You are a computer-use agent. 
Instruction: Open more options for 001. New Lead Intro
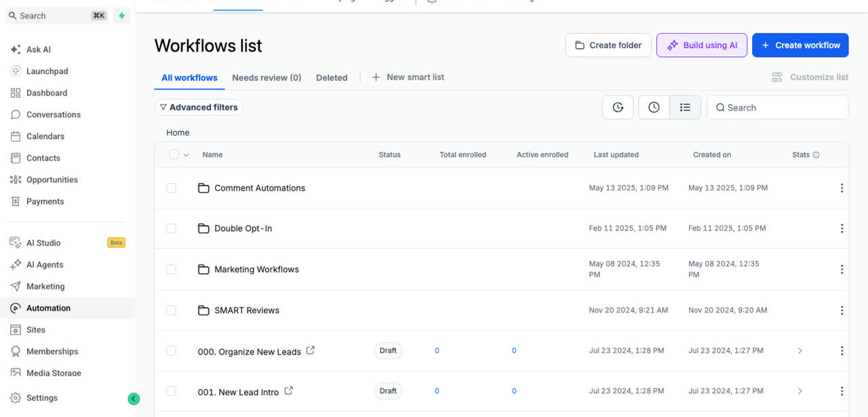[842, 391]
